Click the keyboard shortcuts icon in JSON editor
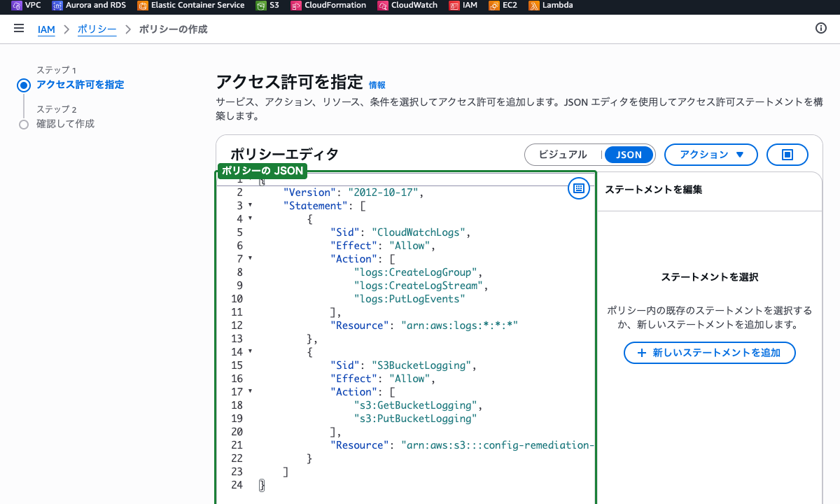 (x=578, y=188)
